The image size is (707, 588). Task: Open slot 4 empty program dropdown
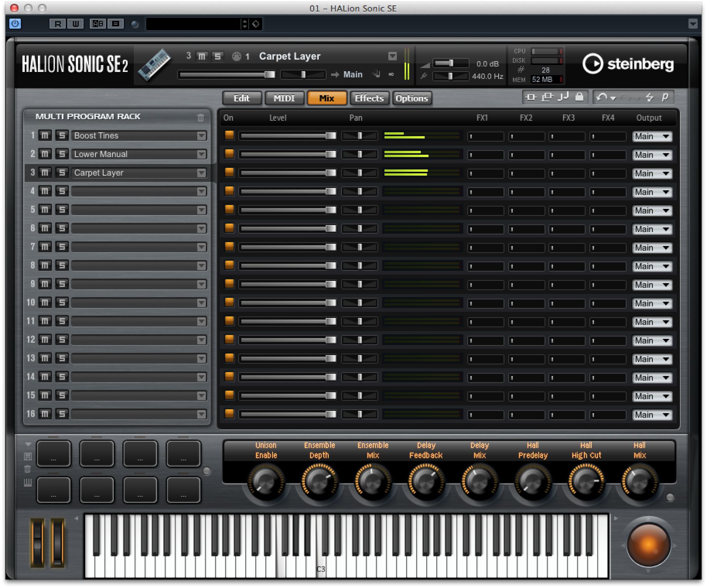(x=202, y=191)
